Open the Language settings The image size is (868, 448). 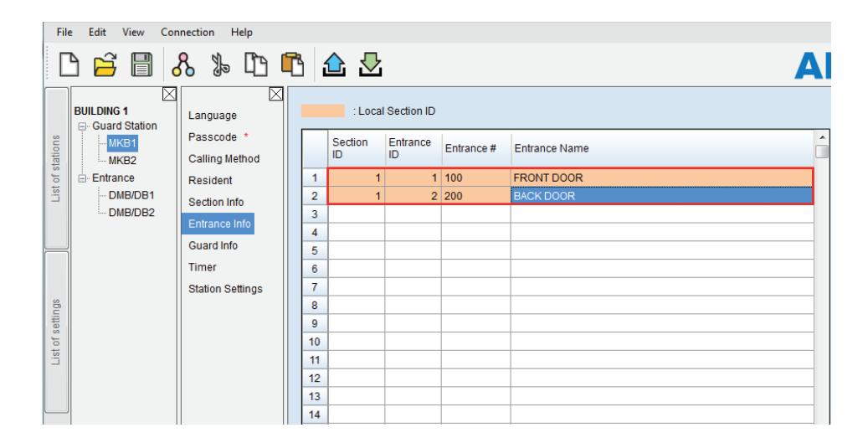(213, 116)
